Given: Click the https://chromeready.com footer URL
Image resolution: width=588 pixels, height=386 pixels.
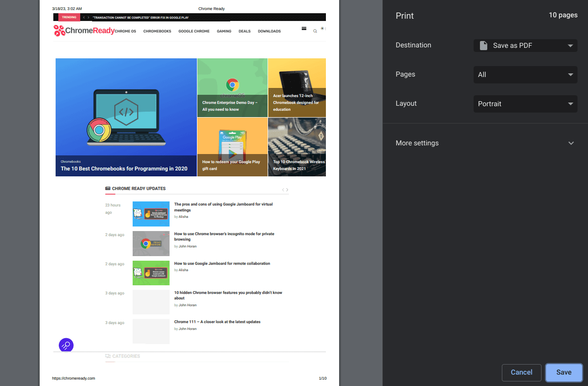Looking at the screenshot, I should (x=73, y=378).
